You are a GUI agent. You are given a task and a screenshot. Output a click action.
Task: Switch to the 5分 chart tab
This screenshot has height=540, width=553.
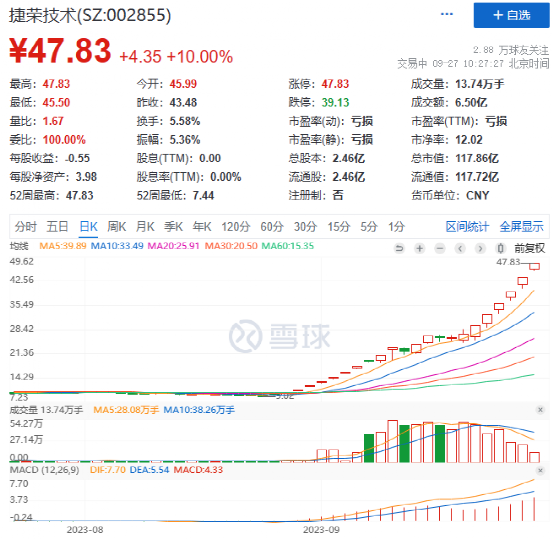pyautogui.click(x=369, y=226)
